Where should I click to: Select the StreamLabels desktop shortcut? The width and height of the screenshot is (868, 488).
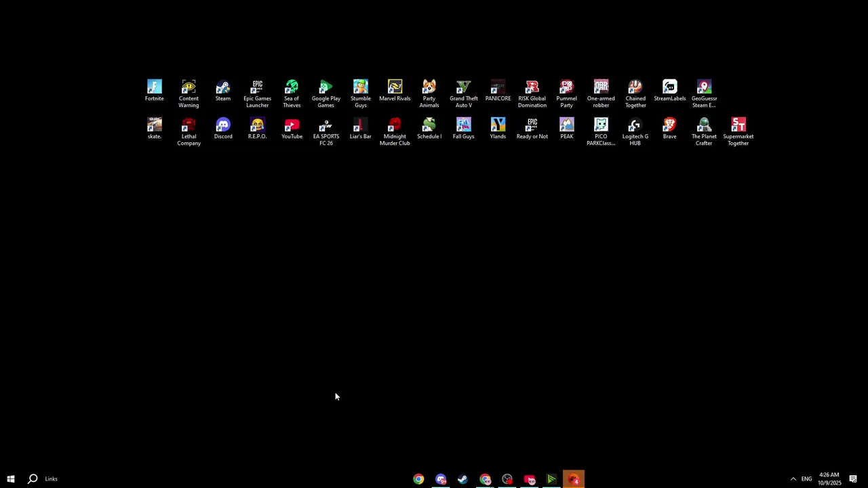(670, 91)
